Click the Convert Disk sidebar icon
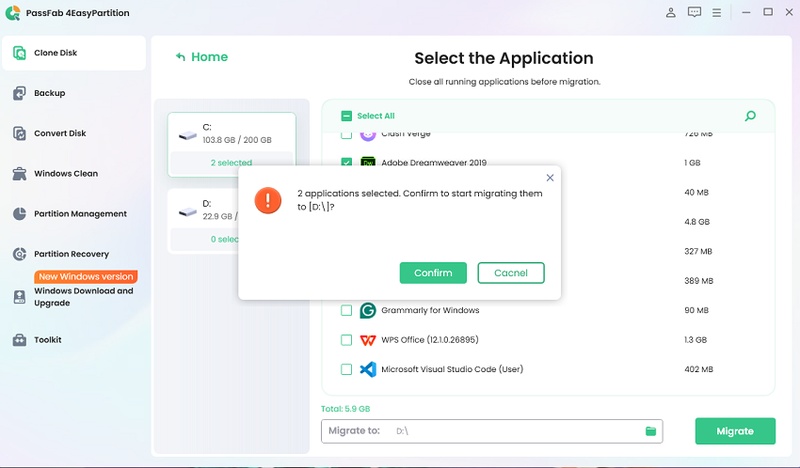The height and width of the screenshot is (468, 800). (x=19, y=133)
